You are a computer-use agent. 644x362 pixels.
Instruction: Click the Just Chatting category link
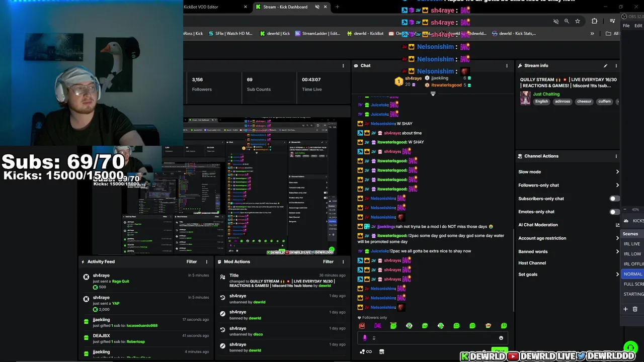pos(546,94)
